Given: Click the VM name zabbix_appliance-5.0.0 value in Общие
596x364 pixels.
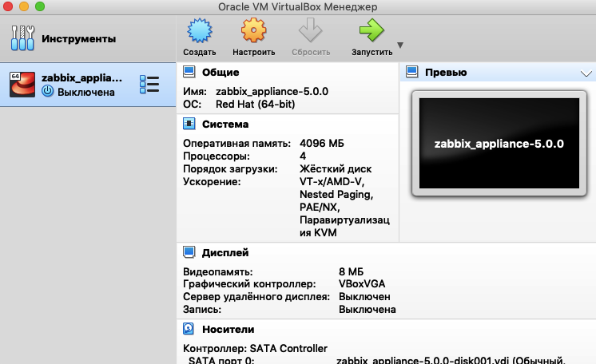Looking at the screenshot, I should [x=272, y=92].
